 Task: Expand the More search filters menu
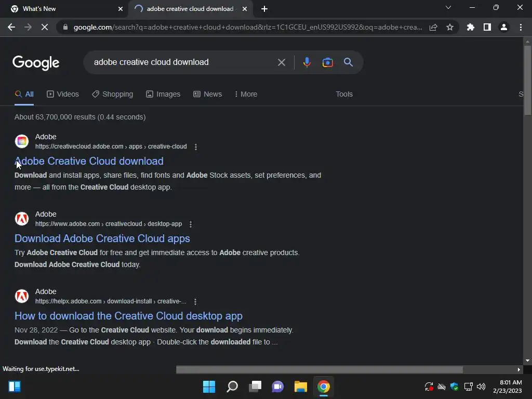point(246,95)
